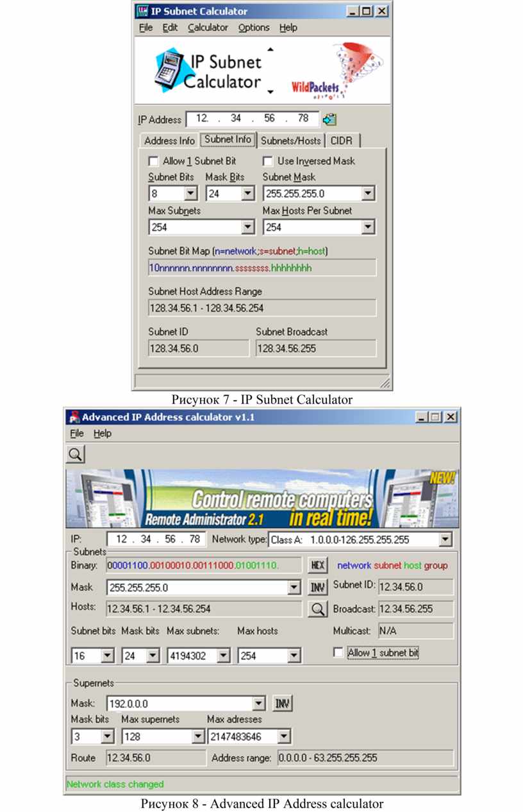
Task: Select the Subnet Info tab
Action: pyautogui.click(x=228, y=139)
